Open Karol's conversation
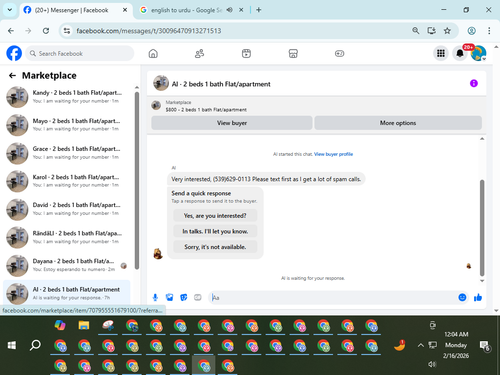 67,181
